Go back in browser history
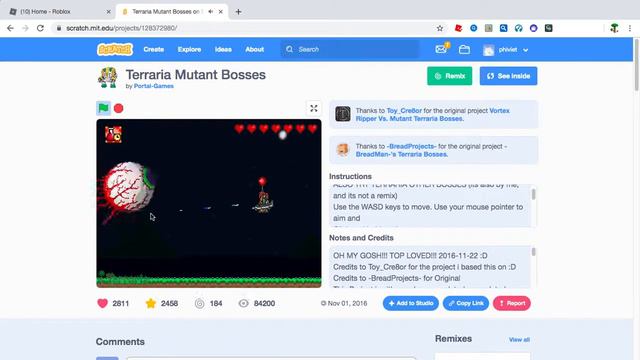Viewport: 640px width, 360px height. click(x=10, y=28)
